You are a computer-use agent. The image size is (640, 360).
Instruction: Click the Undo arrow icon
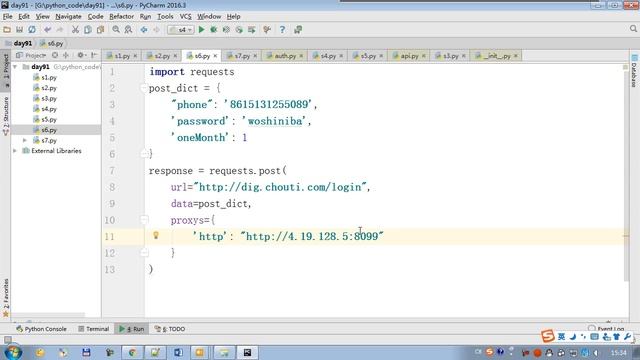pyautogui.click(x=47, y=29)
